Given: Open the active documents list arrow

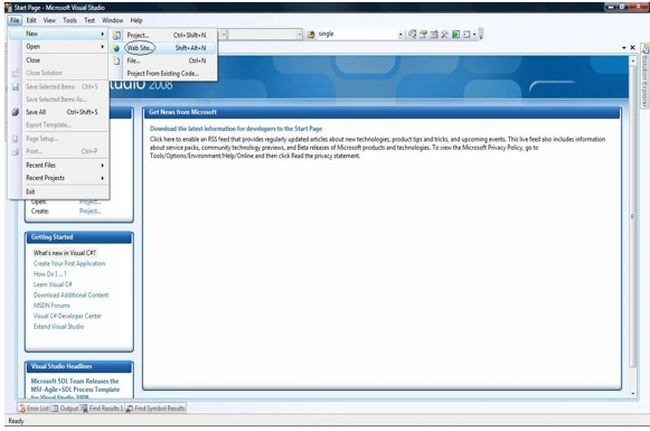Looking at the screenshot, I should point(624,48).
